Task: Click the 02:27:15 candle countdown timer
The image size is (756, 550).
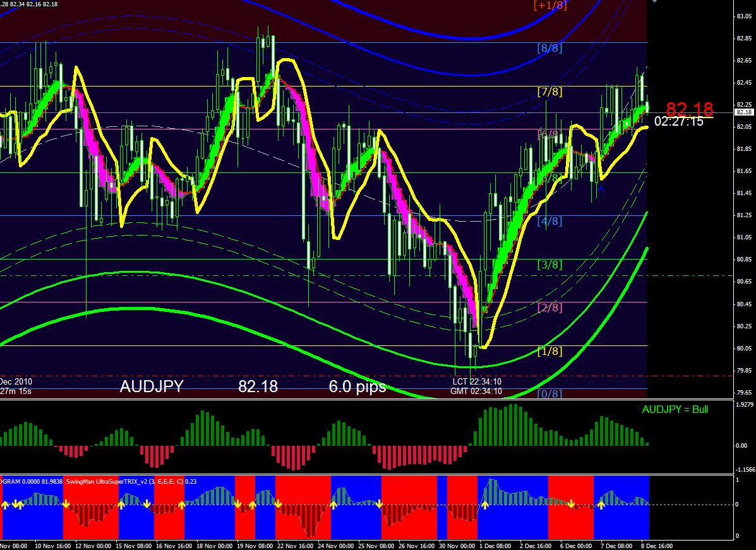Action: point(679,121)
